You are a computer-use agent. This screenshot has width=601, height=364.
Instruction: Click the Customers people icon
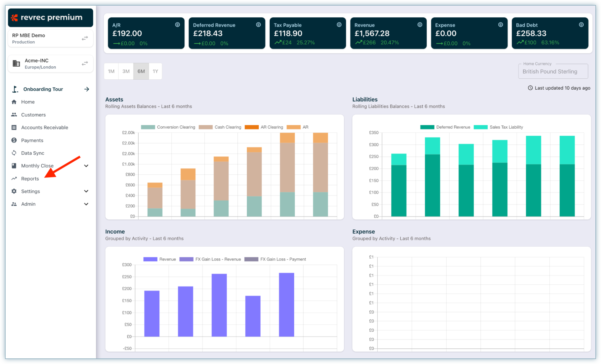tap(14, 114)
